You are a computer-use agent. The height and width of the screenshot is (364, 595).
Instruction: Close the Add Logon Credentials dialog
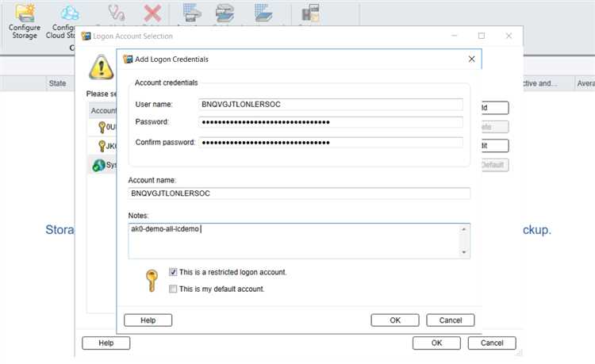tap(472, 59)
